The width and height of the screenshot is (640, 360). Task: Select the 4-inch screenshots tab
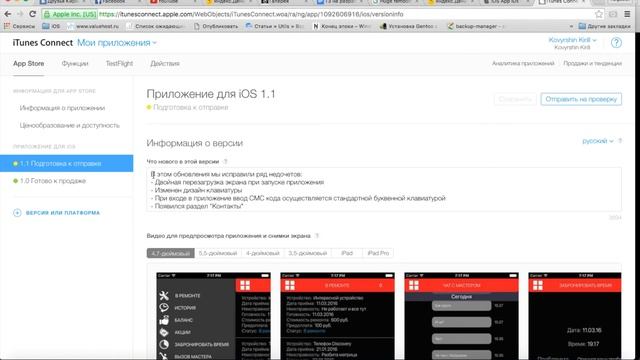point(262,253)
